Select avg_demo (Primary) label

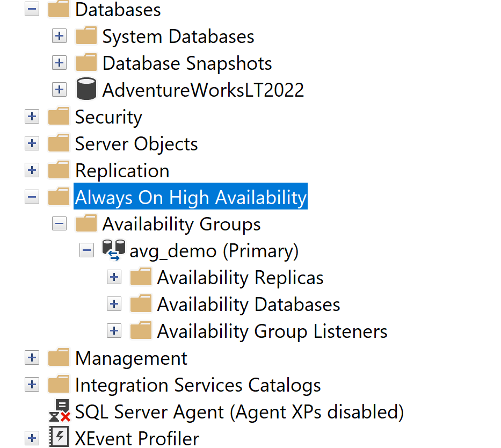(214, 251)
